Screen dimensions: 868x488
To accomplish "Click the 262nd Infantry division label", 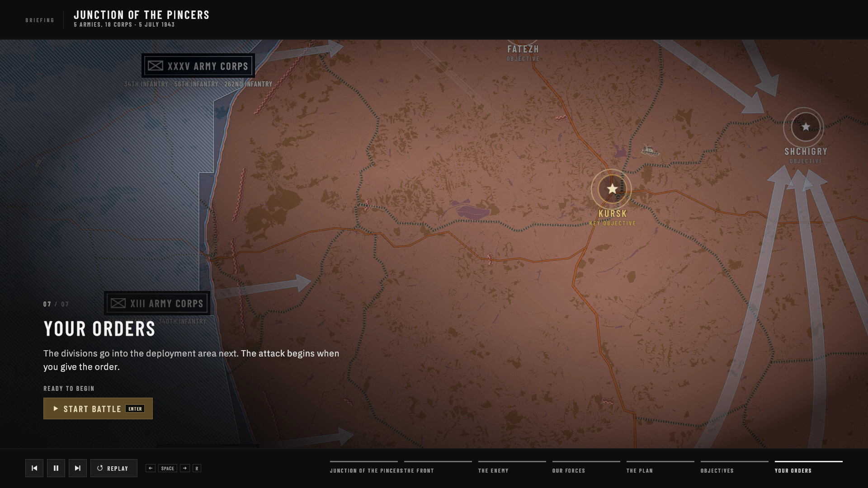I will [x=248, y=84].
